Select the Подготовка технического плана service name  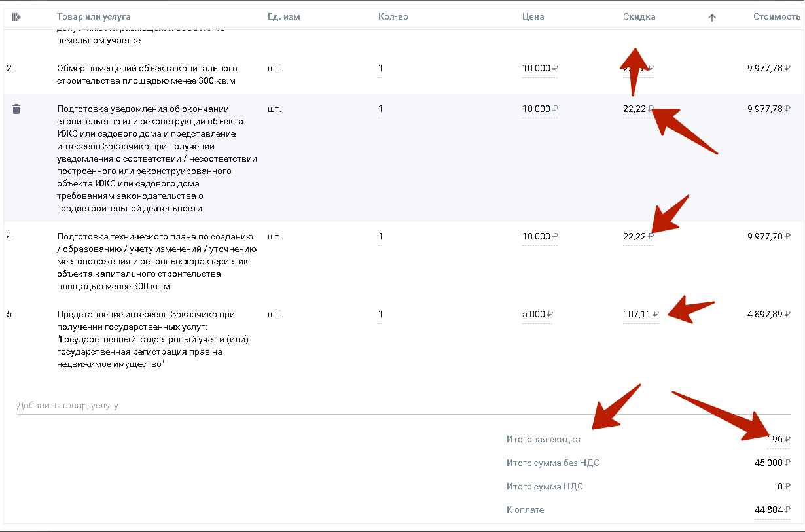coord(156,261)
